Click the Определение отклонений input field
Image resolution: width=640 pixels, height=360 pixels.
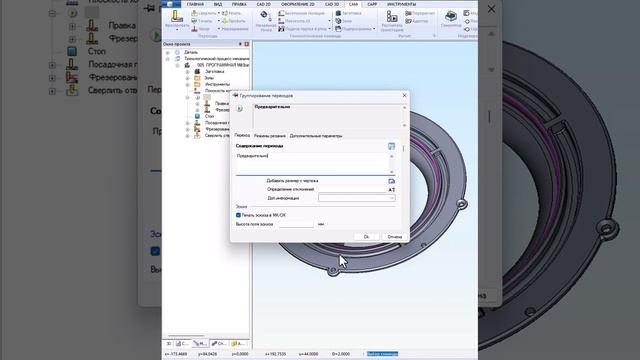pos(353,190)
